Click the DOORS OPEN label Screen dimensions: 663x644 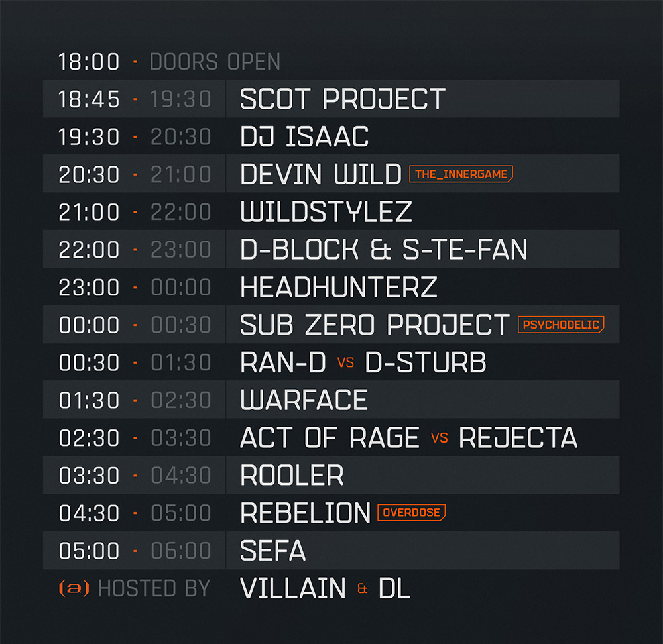point(215,62)
